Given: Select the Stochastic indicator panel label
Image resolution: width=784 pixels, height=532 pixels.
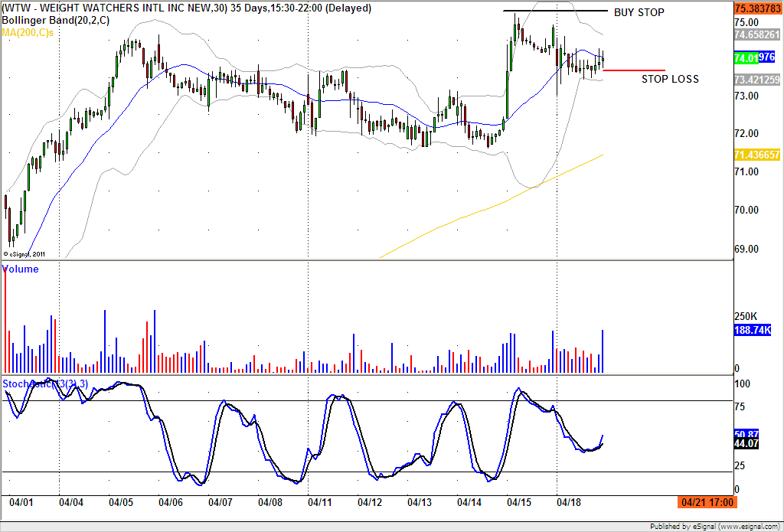Looking at the screenshot, I should coord(45,384).
